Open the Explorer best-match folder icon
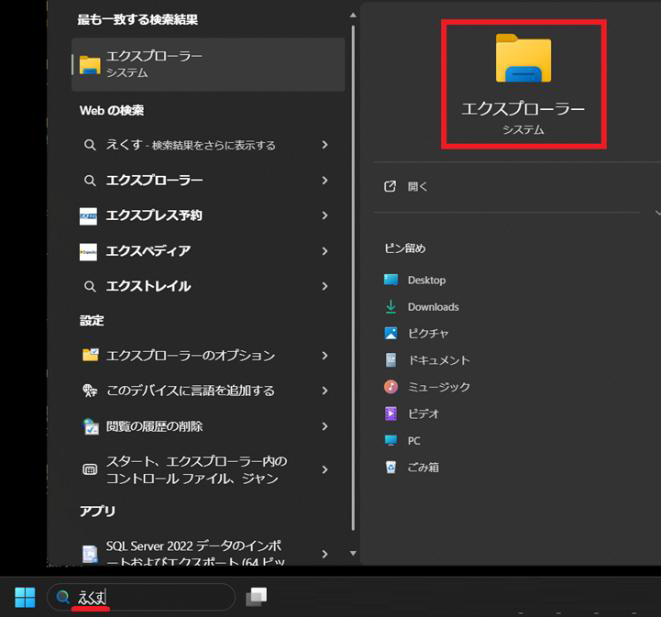 pos(90,65)
